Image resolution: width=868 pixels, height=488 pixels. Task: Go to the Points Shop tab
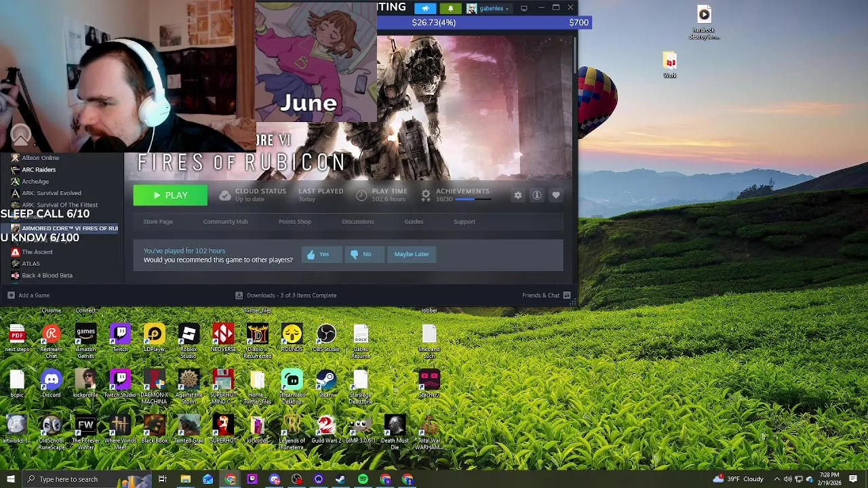[295, 222]
